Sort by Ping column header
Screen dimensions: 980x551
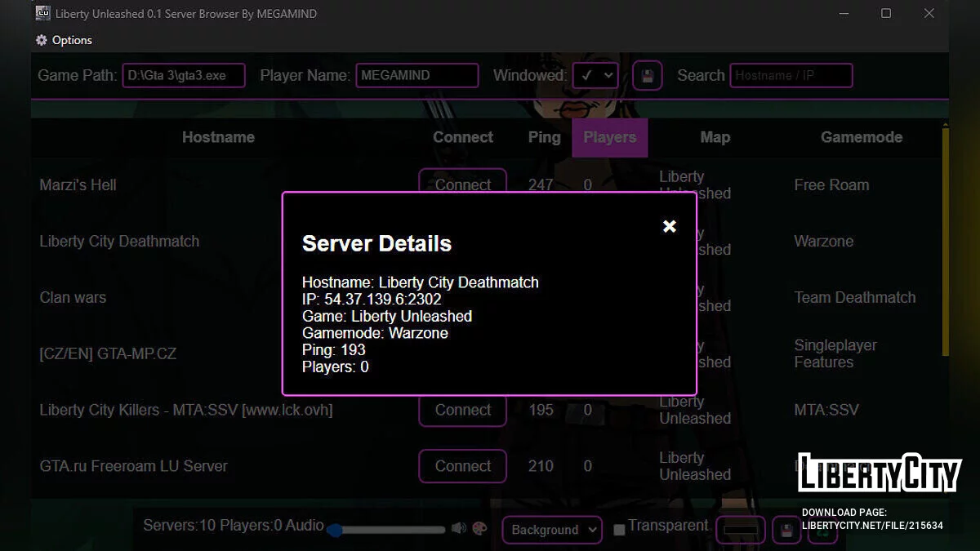[544, 137]
